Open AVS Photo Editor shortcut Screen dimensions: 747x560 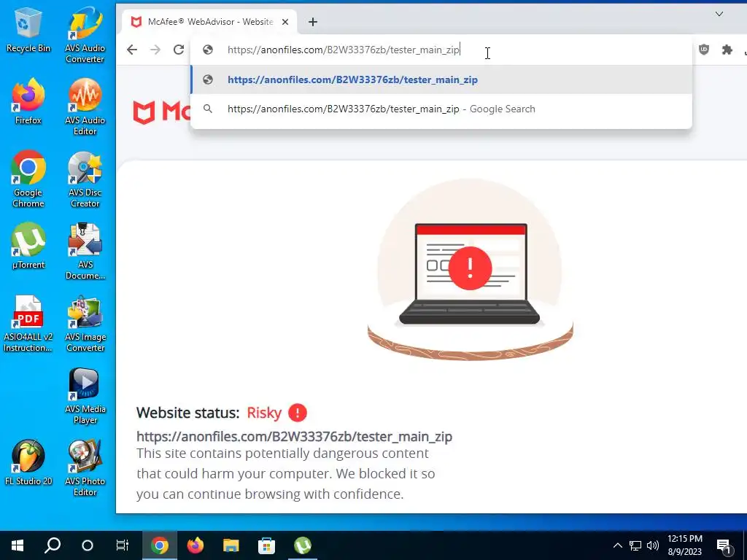click(85, 468)
